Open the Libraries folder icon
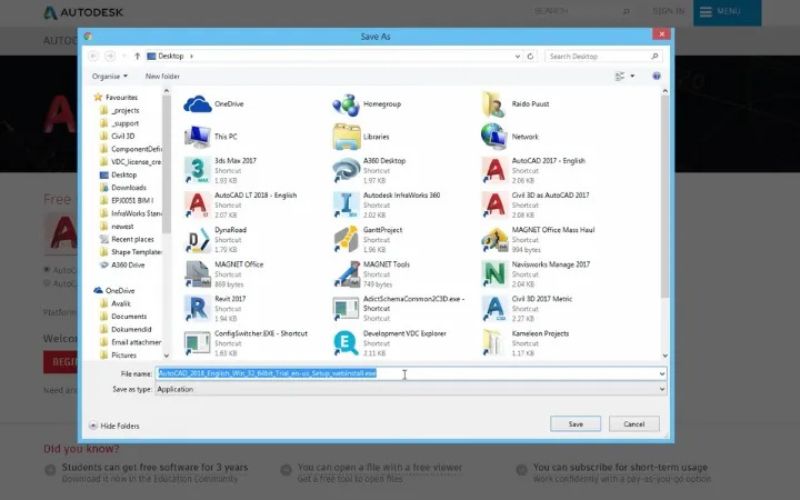 click(x=361, y=137)
